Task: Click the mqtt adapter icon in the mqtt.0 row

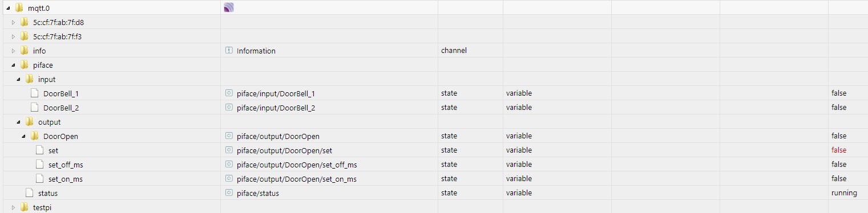Action: 229,7
